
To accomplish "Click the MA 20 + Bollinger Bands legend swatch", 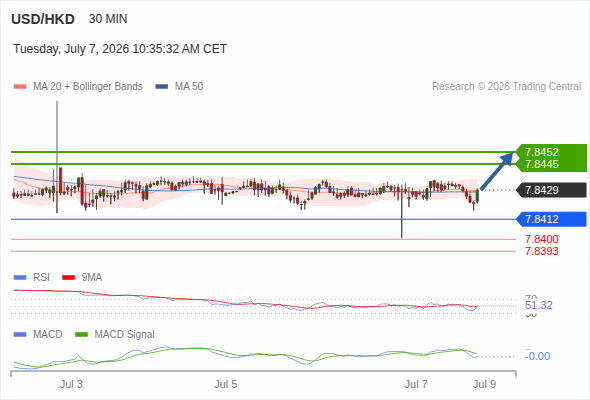I will 20,87.
